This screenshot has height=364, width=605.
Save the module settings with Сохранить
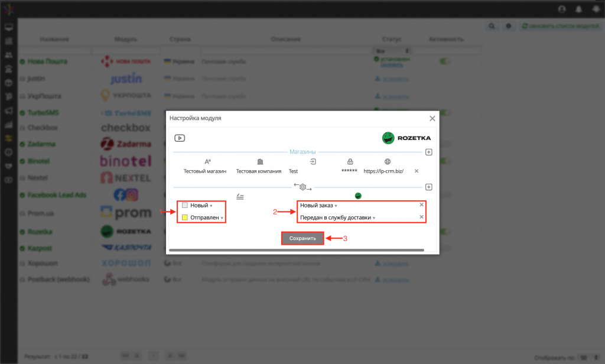pos(302,238)
